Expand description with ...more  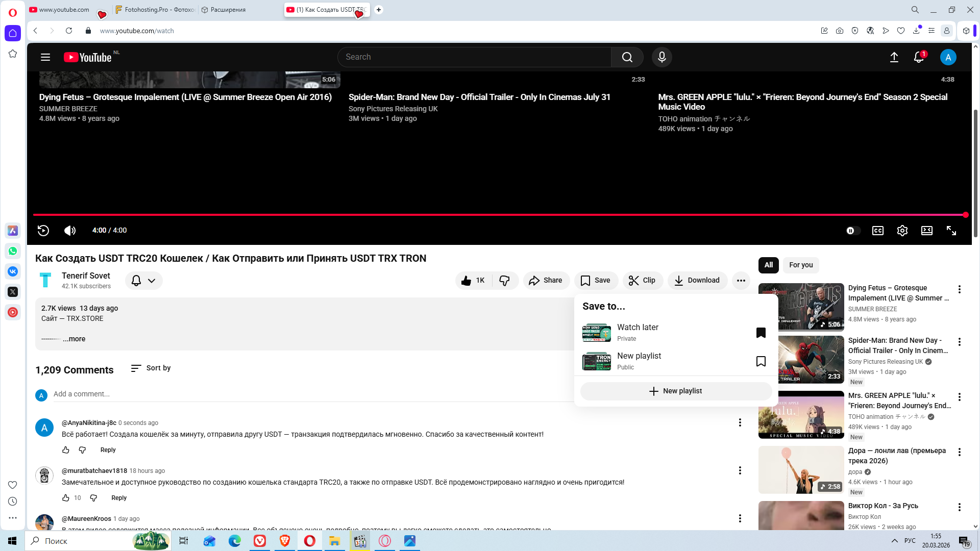[x=74, y=339]
